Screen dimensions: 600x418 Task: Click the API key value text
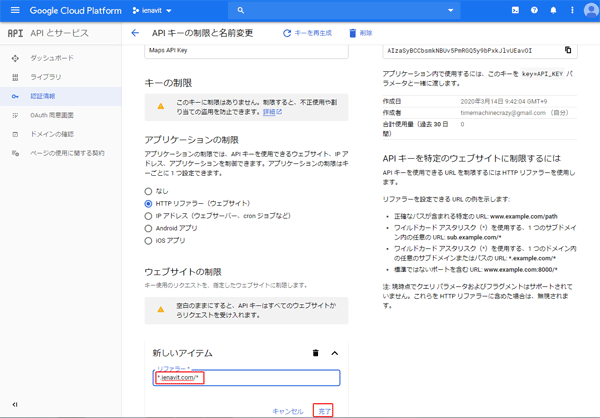[459, 51]
